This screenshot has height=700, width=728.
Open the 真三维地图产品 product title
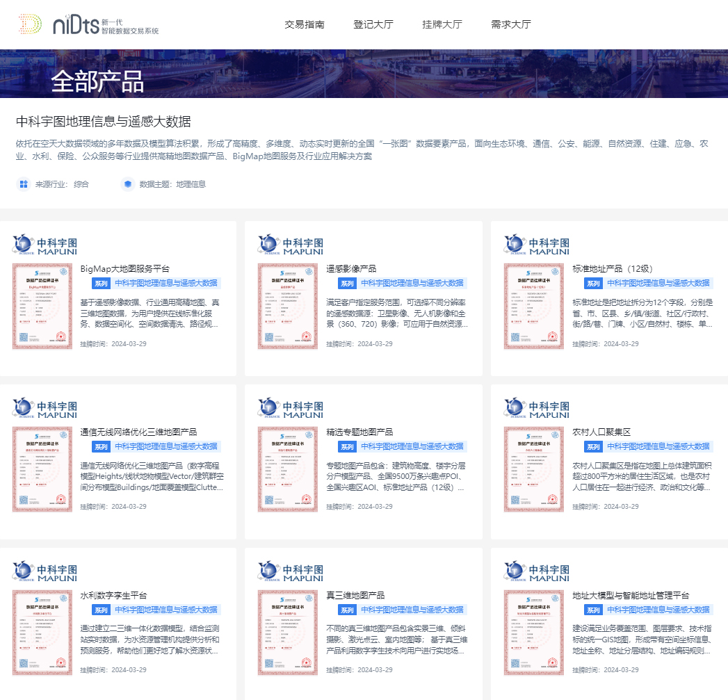[355, 596]
